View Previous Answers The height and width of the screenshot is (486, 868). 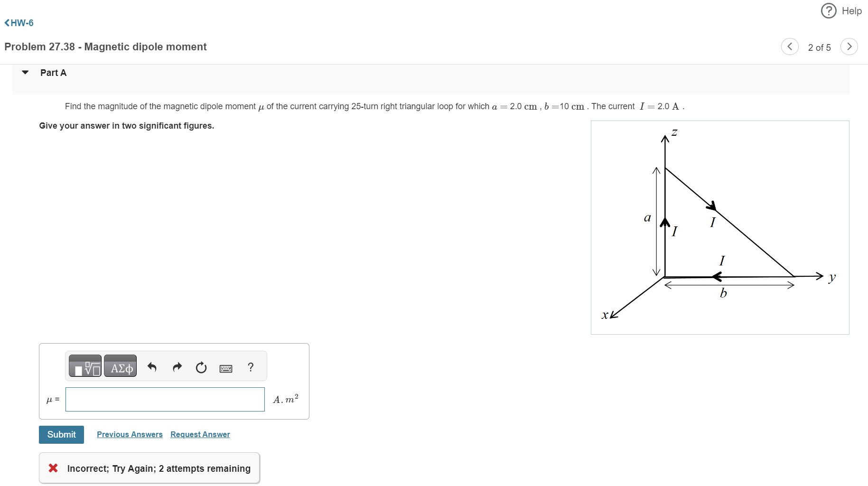[130, 434]
